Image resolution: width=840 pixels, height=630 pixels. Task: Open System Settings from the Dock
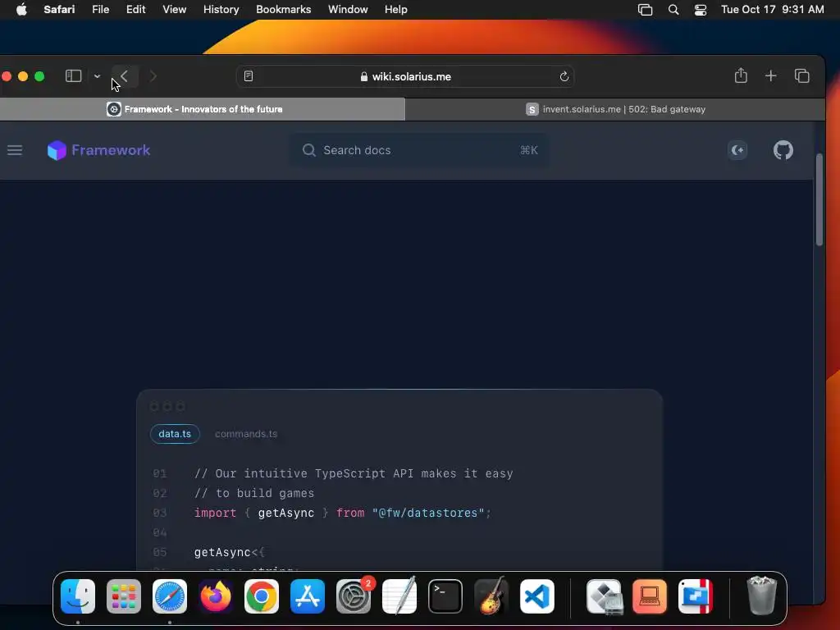[x=354, y=596]
